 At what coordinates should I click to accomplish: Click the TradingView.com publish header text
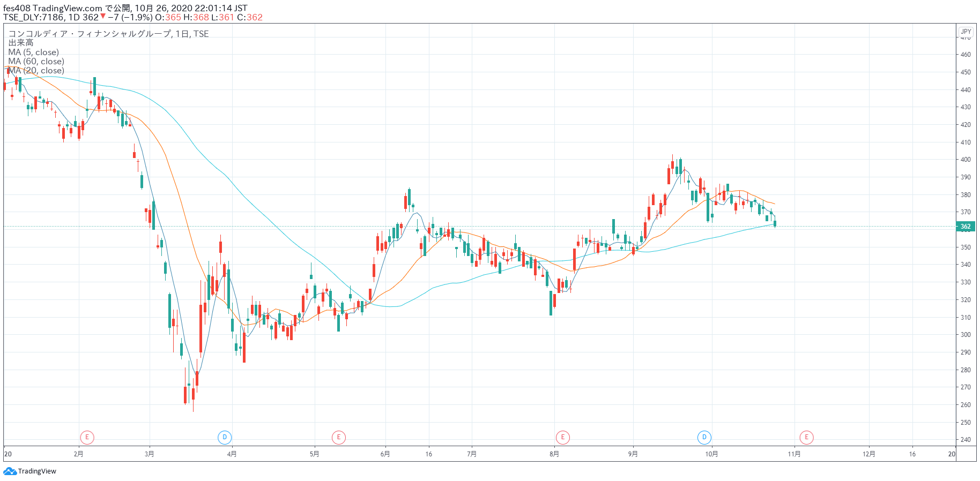(67, 8)
